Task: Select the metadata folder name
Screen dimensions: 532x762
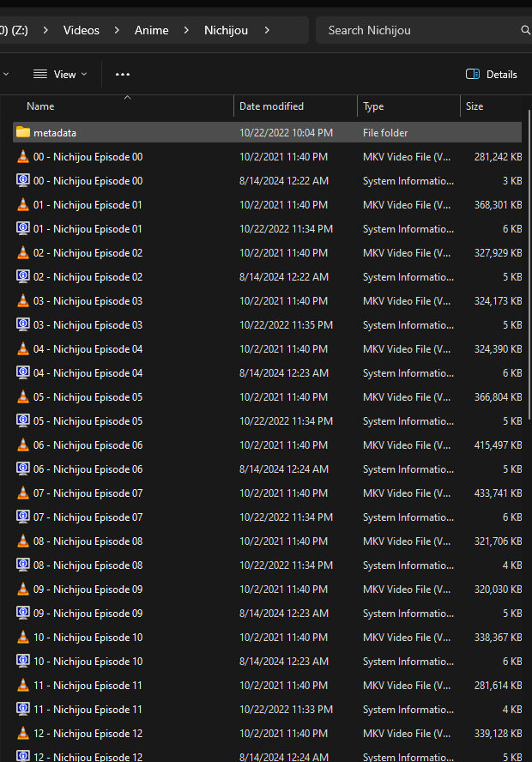Action: coord(55,133)
